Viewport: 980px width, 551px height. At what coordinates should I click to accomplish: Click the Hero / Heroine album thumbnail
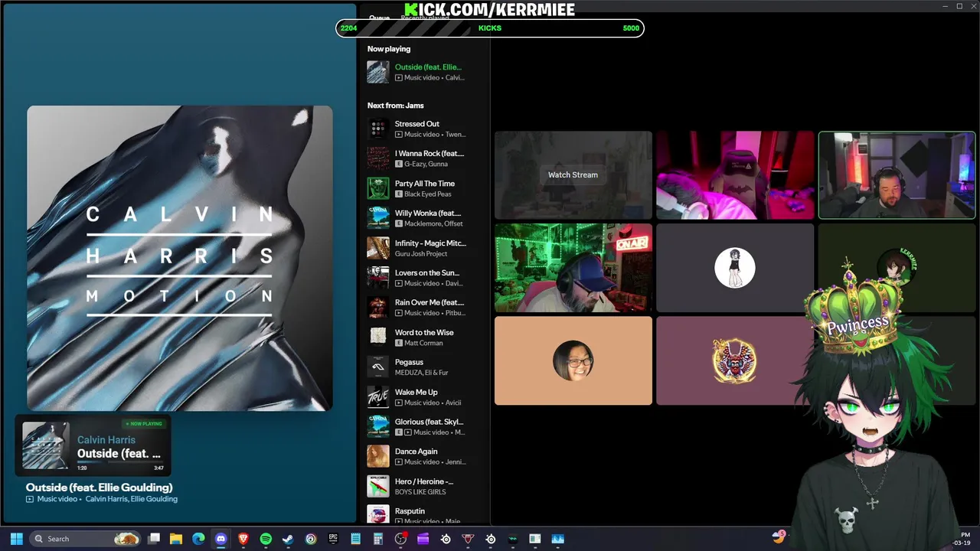click(378, 486)
